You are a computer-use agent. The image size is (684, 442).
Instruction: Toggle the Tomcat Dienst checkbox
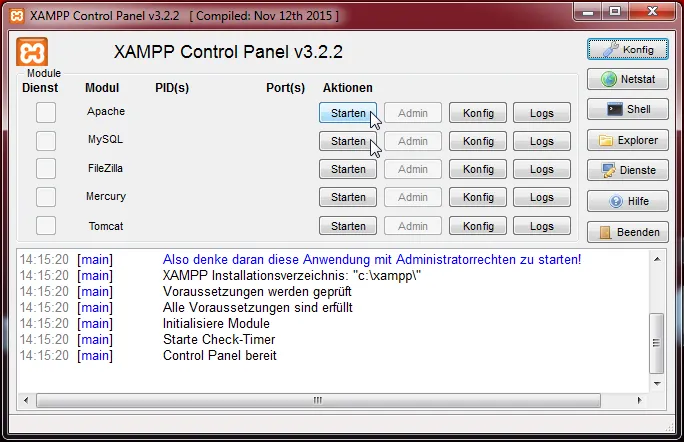click(46, 226)
